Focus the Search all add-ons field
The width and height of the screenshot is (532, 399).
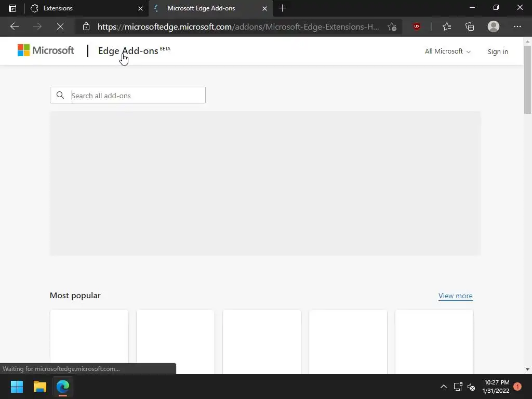coord(128,96)
